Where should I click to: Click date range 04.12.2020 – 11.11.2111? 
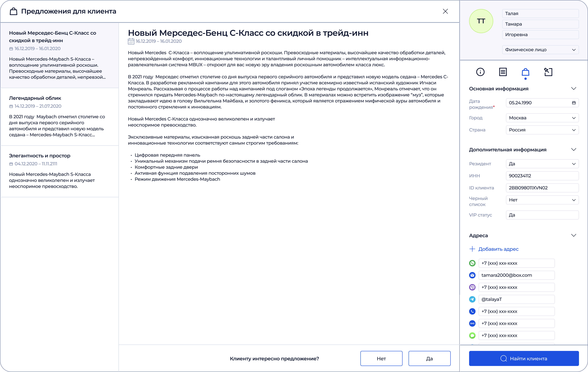pyautogui.click(x=36, y=164)
